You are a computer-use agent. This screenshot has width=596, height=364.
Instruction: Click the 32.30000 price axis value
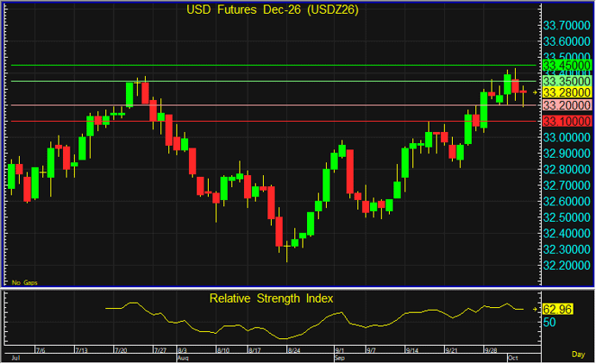point(567,249)
